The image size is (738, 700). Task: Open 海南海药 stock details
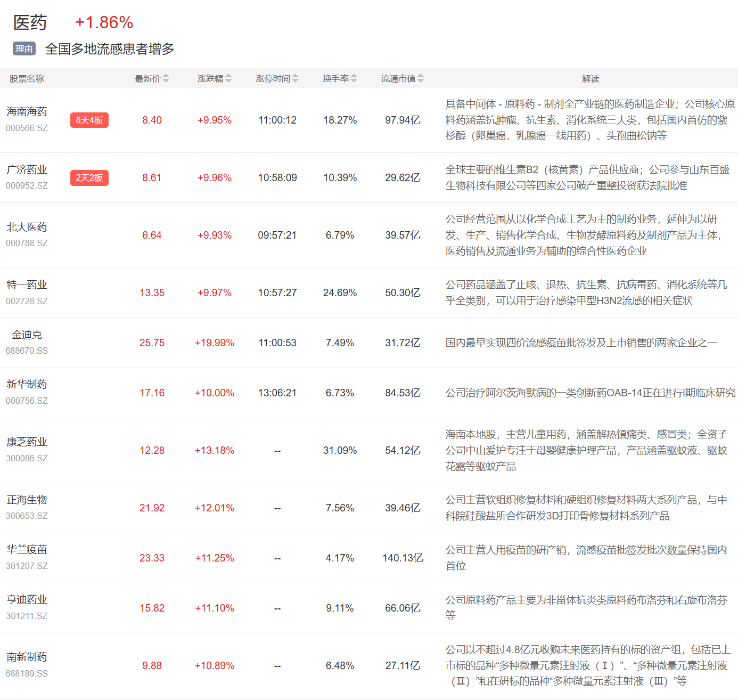tap(27, 112)
